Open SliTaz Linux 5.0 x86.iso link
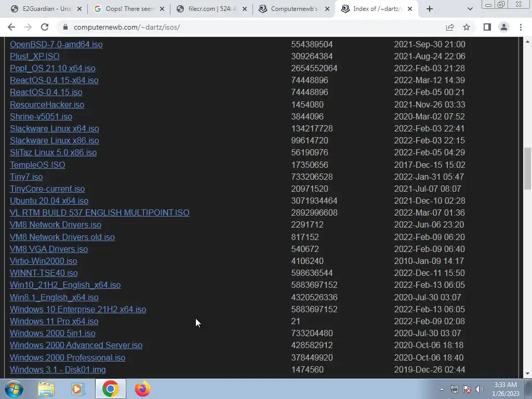 54,152
